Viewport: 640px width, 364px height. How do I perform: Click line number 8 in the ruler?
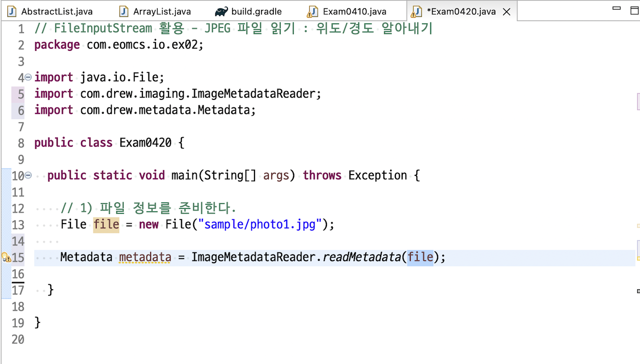[21, 143]
